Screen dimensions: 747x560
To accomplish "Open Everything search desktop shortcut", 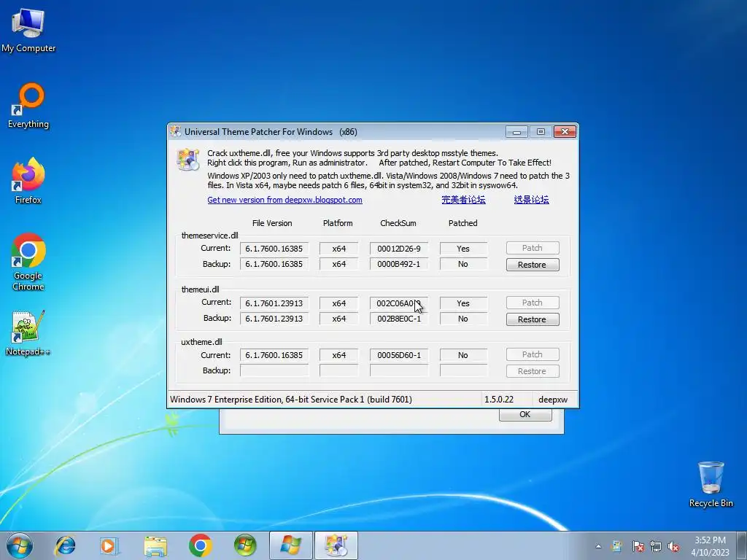I will pos(28,106).
